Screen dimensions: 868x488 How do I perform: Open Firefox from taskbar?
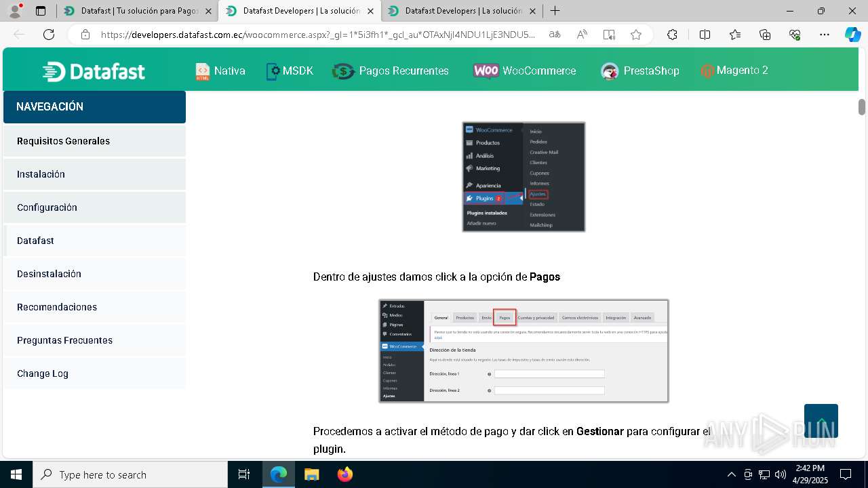click(x=345, y=474)
